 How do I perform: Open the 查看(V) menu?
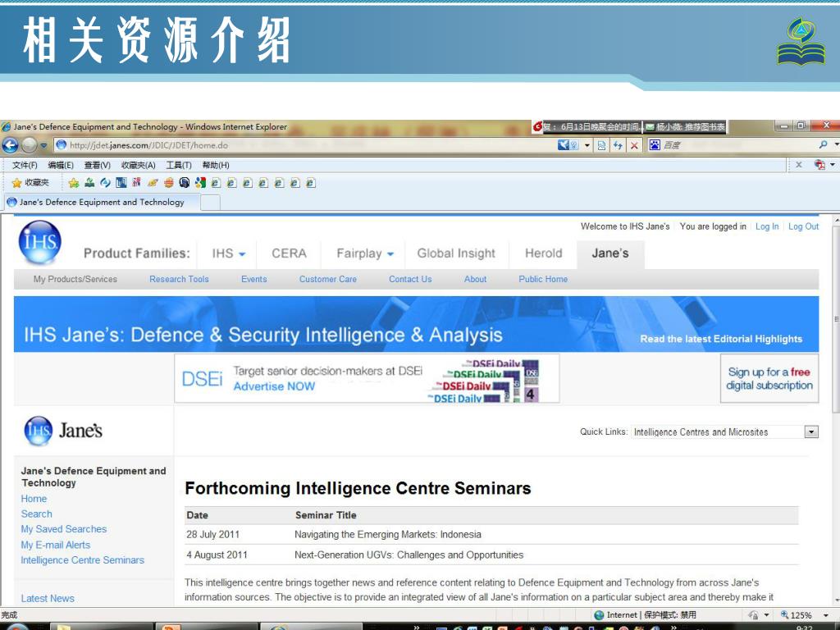97,165
